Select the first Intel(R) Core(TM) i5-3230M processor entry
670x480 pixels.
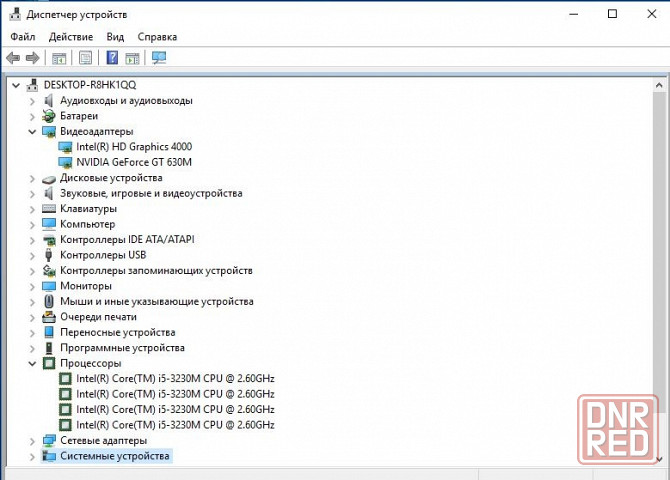click(175, 379)
